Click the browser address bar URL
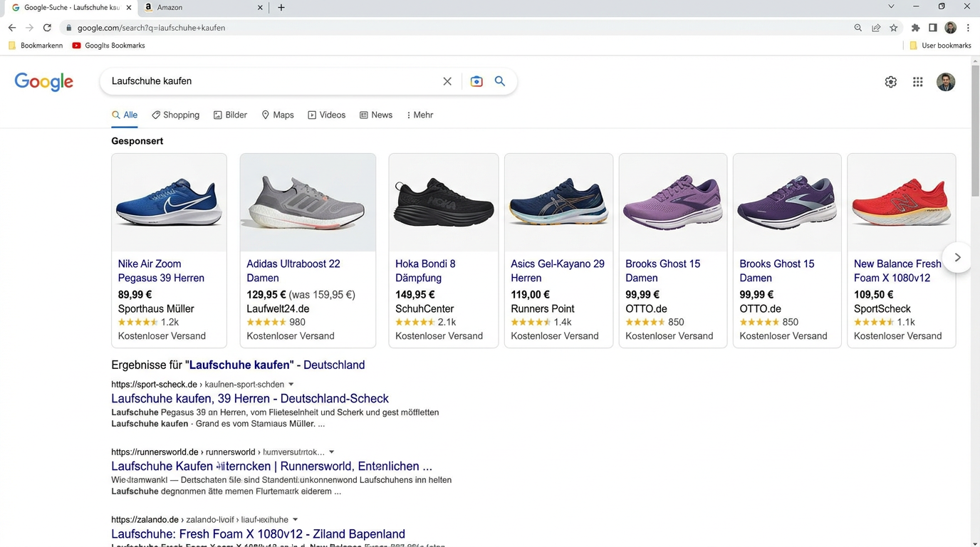This screenshot has height=547, width=980. 151,28
